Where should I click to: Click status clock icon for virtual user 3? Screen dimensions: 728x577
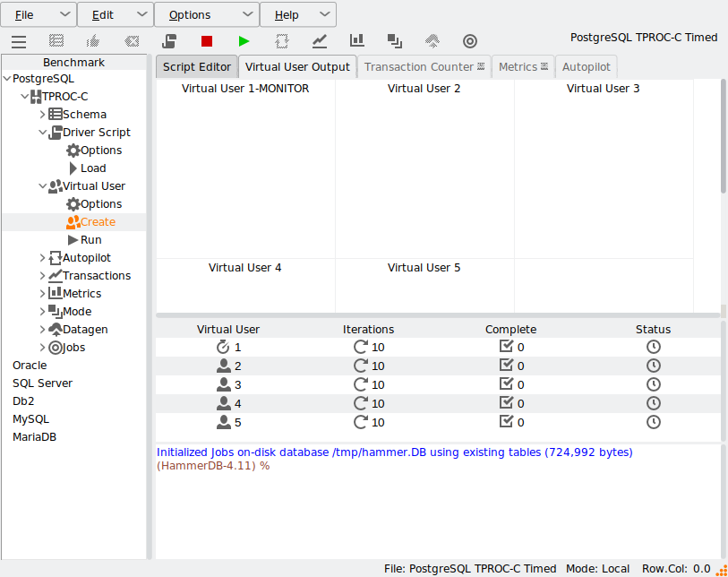click(654, 384)
